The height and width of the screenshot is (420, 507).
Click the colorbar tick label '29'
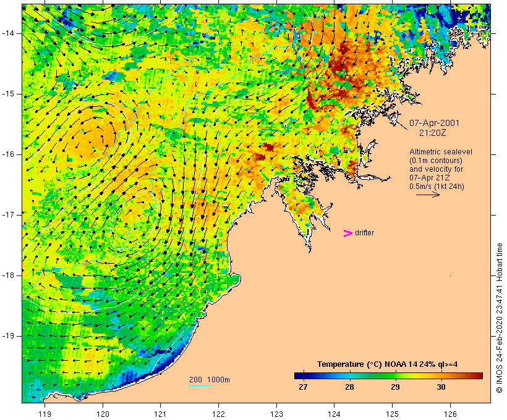395,387
